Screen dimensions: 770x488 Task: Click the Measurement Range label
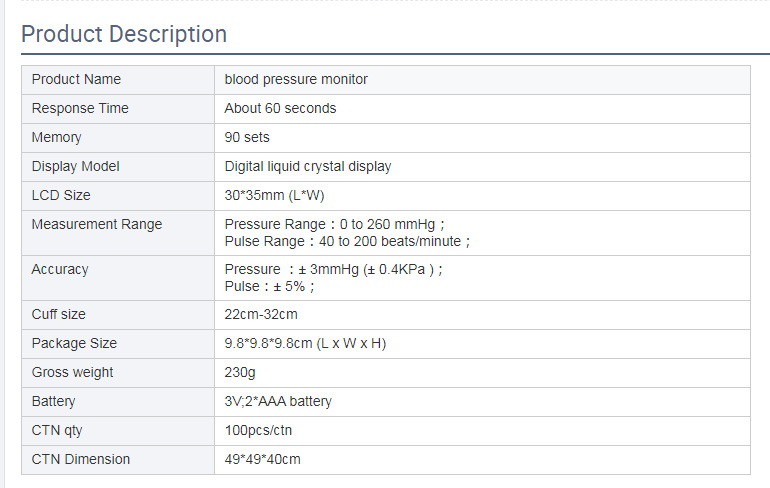click(96, 224)
